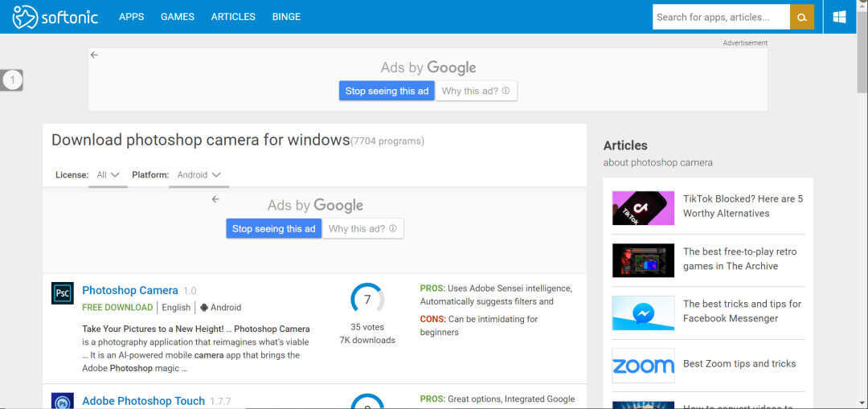868x409 pixels.
Task: Click the 'PROS:' label for Photoshop Camera
Action: tap(432, 288)
